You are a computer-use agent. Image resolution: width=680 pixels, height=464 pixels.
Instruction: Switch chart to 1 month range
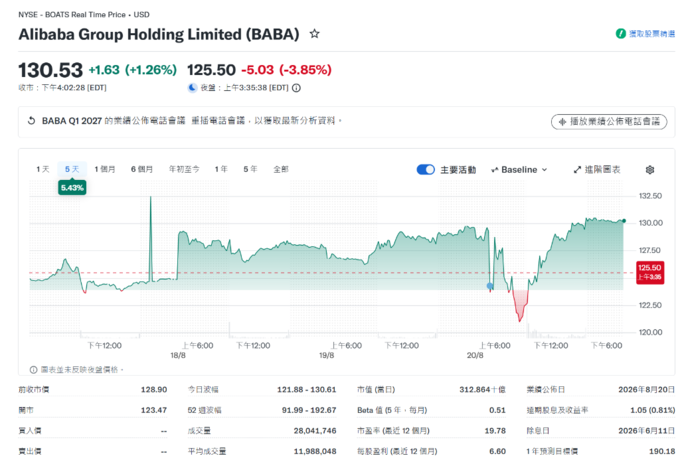[x=105, y=169]
